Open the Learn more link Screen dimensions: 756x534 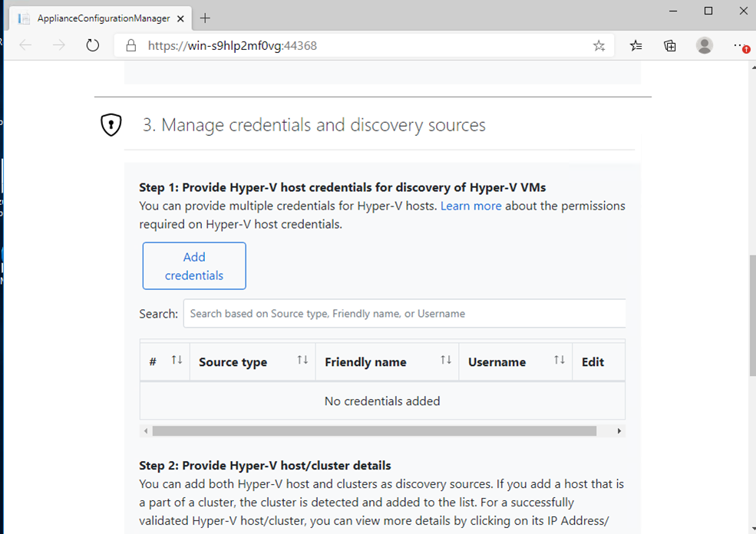tap(470, 206)
